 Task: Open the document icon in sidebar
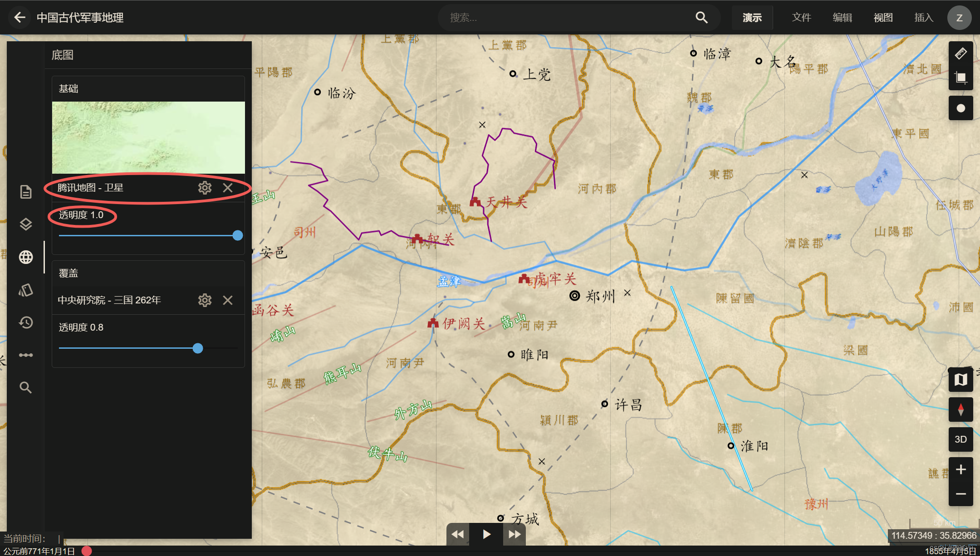(x=26, y=192)
